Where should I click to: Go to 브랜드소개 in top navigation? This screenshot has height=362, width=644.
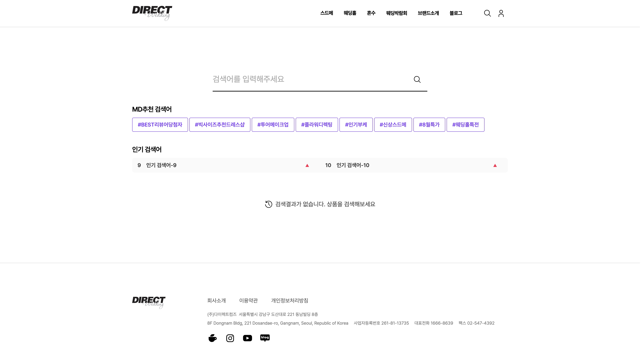428,13
